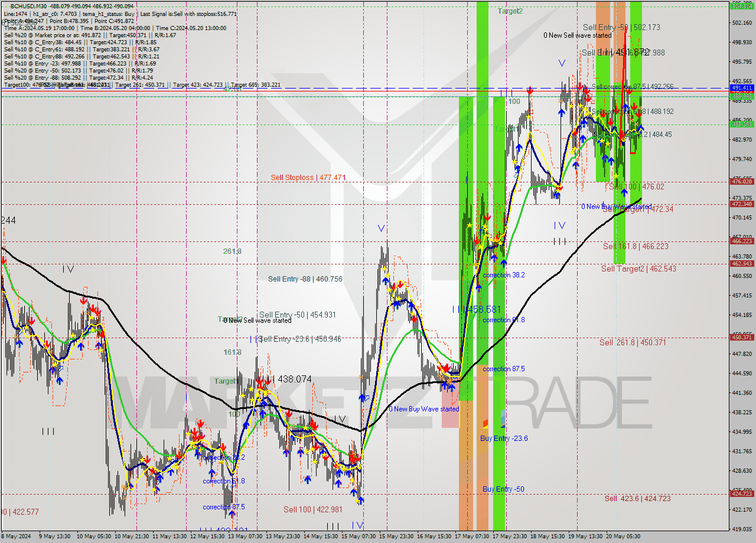Click the 'Sell Target2 | 462.543' label
This screenshot has height=543, width=756.
tap(638, 269)
